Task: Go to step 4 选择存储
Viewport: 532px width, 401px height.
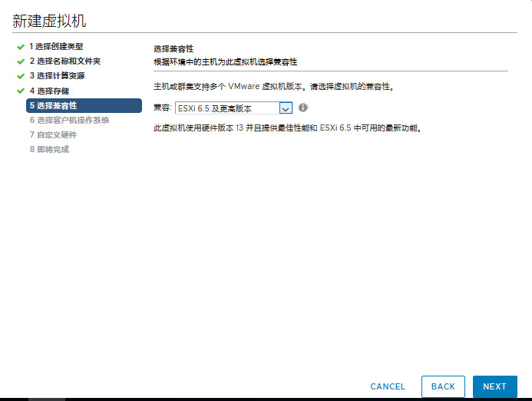Action: (49, 91)
